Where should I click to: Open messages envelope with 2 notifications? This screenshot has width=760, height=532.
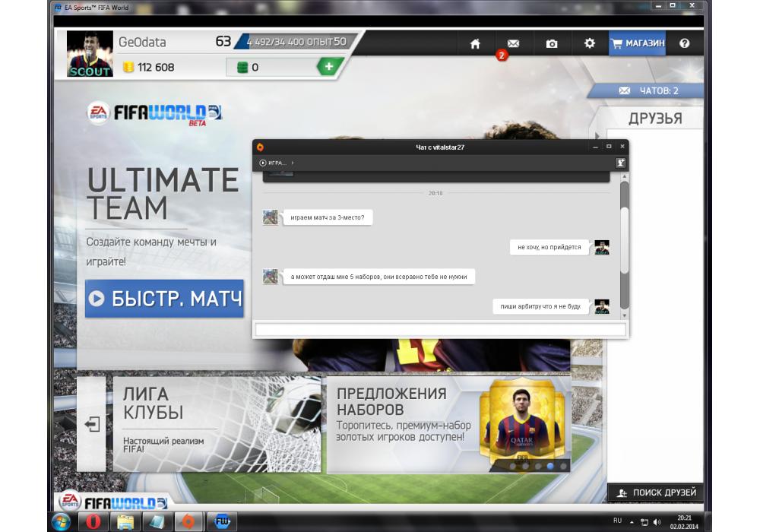click(513, 44)
